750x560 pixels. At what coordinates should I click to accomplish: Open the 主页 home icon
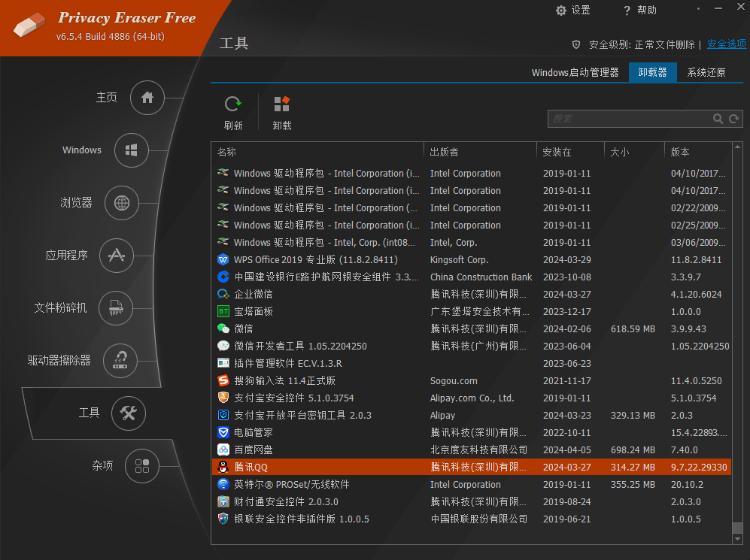147,98
